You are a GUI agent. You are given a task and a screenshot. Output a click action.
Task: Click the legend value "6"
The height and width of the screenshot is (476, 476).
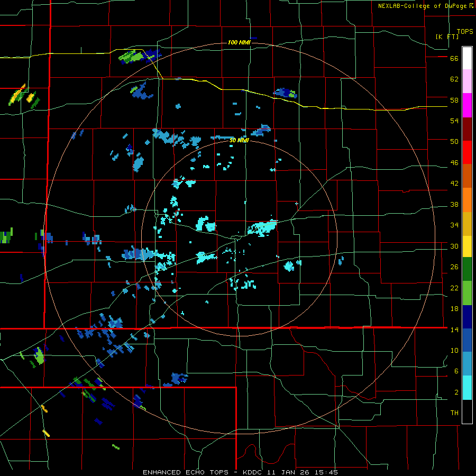(456, 371)
